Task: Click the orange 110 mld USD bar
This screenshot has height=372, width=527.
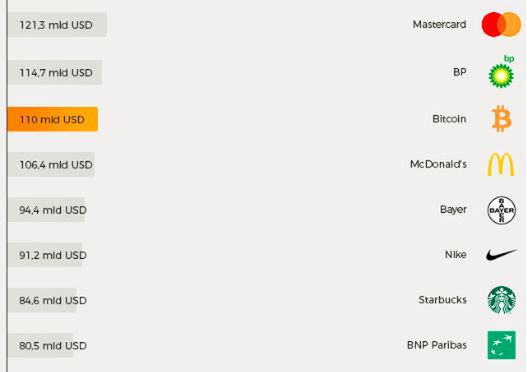Action: [52, 119]
